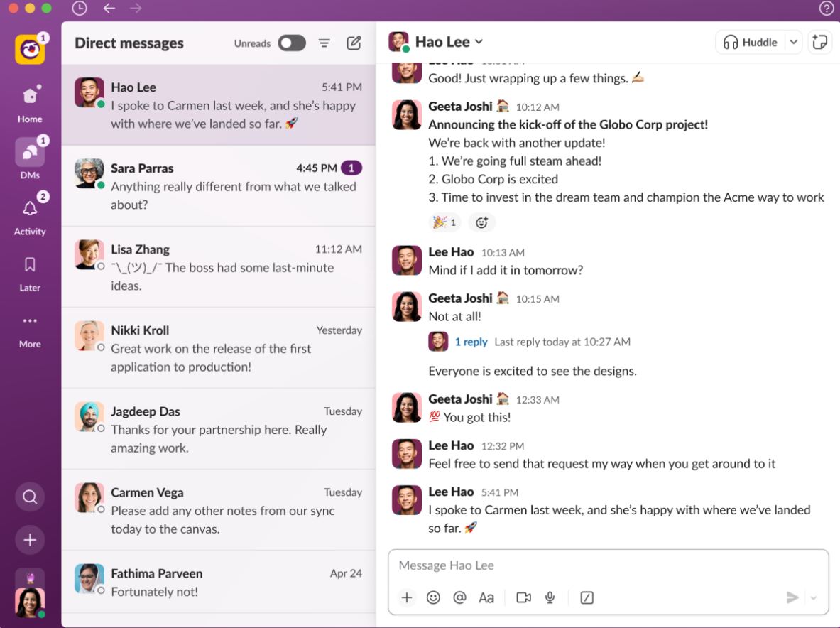Click the party popper reaction
This screenshot has height=628, width=840.
coord(444,222)
